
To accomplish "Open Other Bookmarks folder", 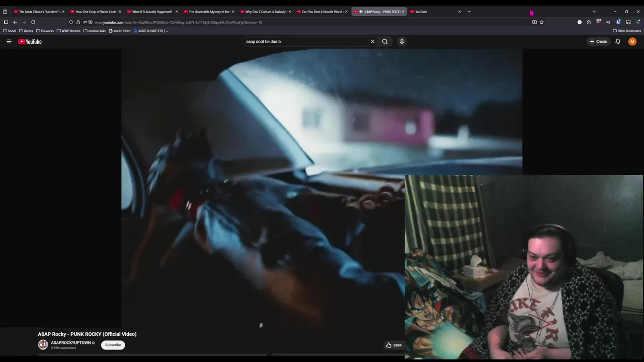I will click(627, 31).
